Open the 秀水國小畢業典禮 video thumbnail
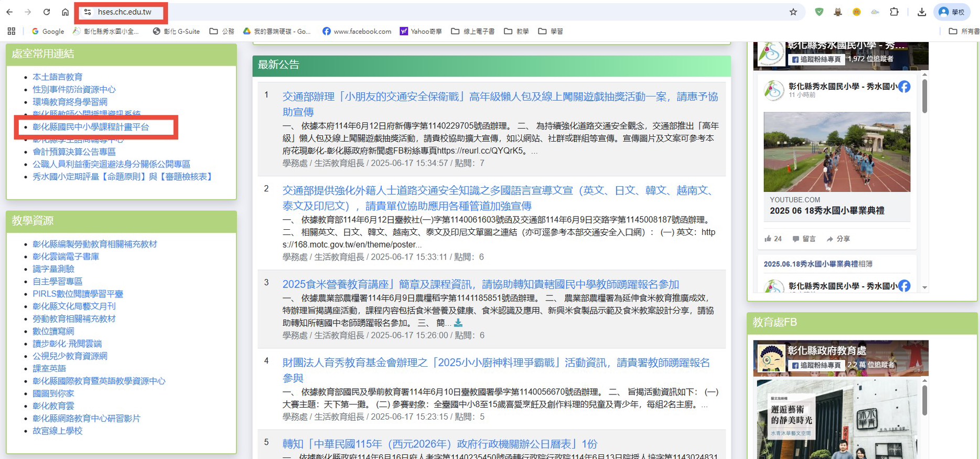980x459 pixels. coord(837,152)
